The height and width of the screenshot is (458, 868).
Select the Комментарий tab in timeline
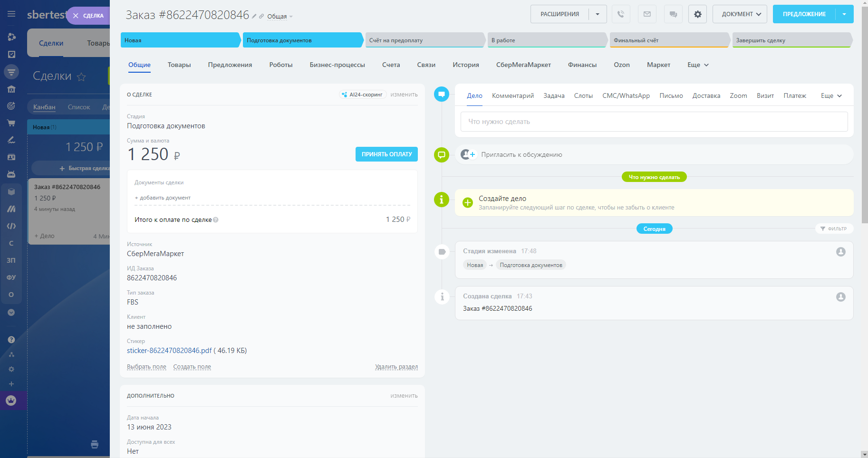(512, 96)
